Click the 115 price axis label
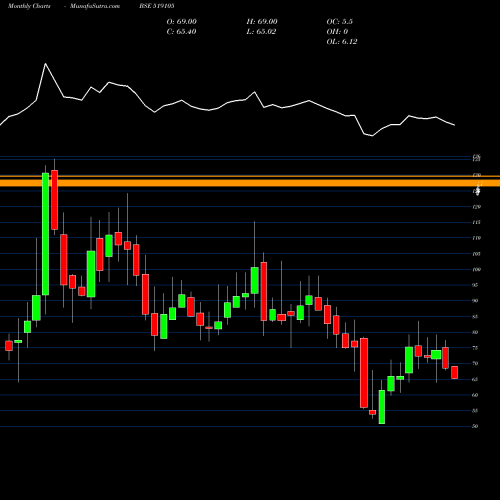 [477, 222]
